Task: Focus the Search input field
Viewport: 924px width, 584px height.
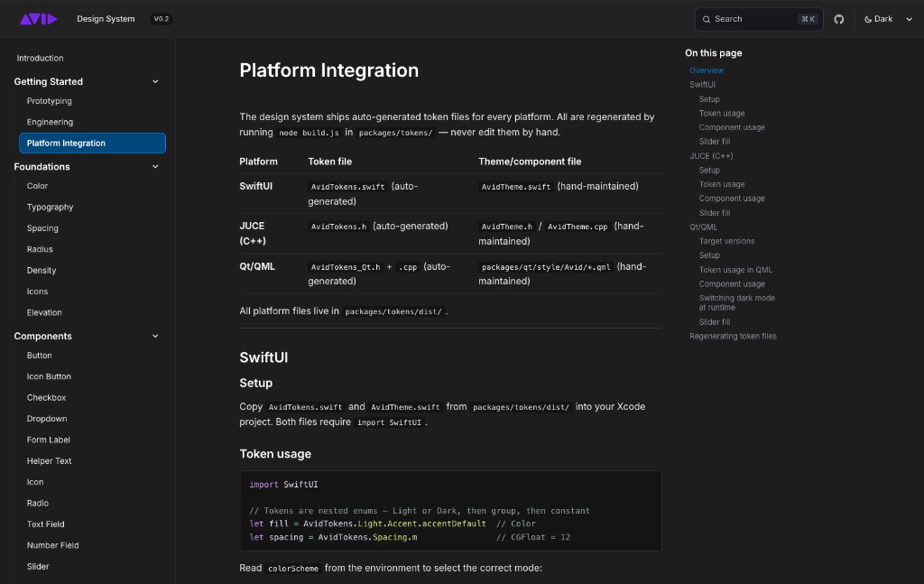Action: click(758, 20)
